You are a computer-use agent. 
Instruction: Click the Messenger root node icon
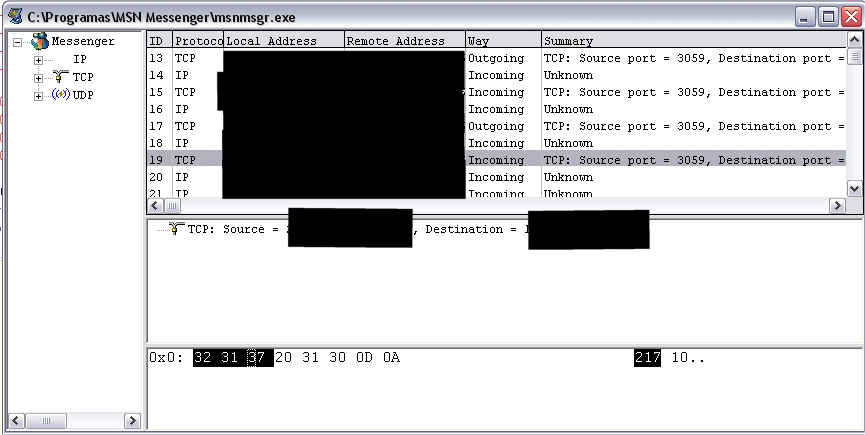click(x=39, y=42)
